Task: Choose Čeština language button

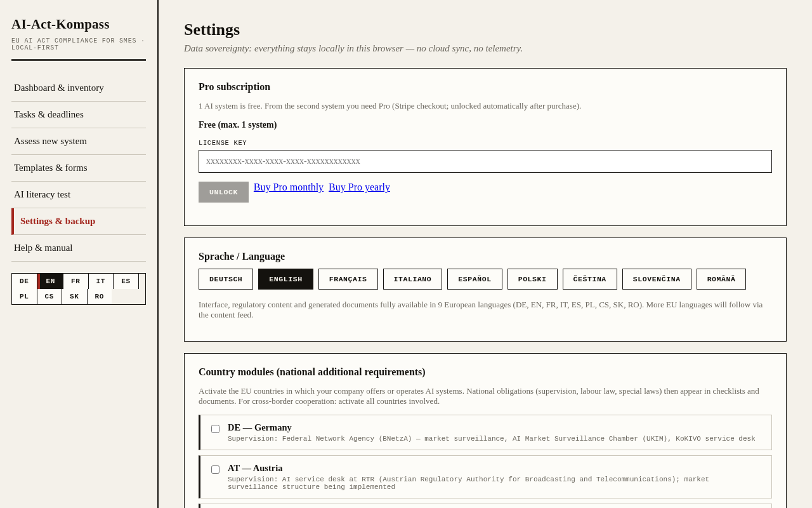Action: coord(590,279)
